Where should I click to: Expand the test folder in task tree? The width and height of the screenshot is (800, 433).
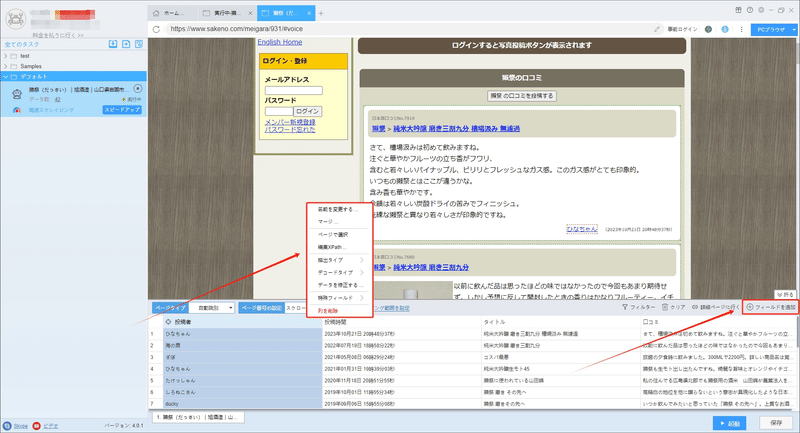point(6,56)
